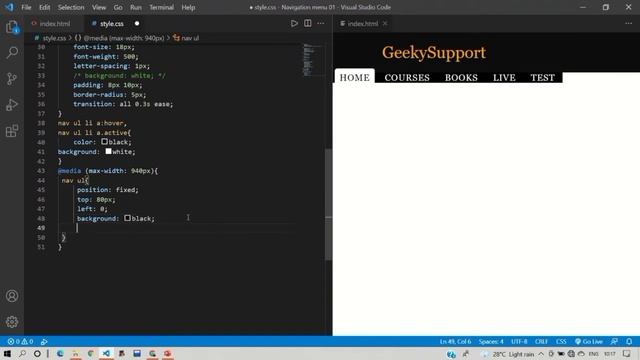Open Windows taskbar search

point(22,353)
